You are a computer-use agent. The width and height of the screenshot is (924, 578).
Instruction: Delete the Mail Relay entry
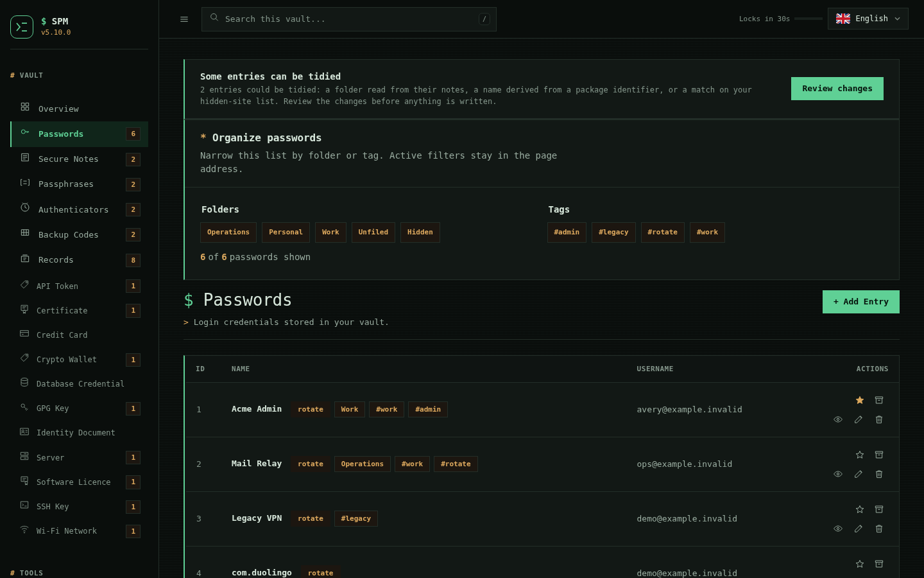(879, 474)
